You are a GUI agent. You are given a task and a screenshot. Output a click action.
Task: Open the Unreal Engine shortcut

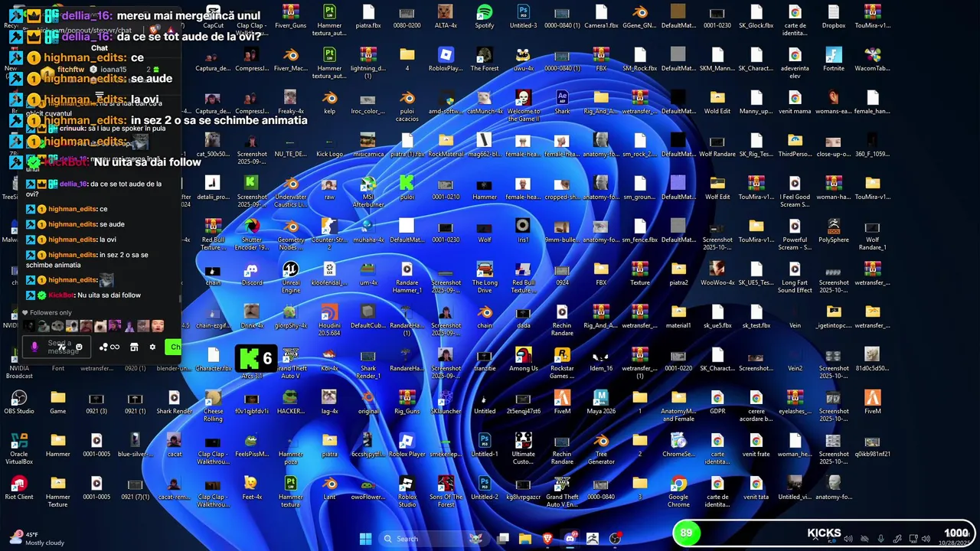pyautogui.click(x=291, y=276)
